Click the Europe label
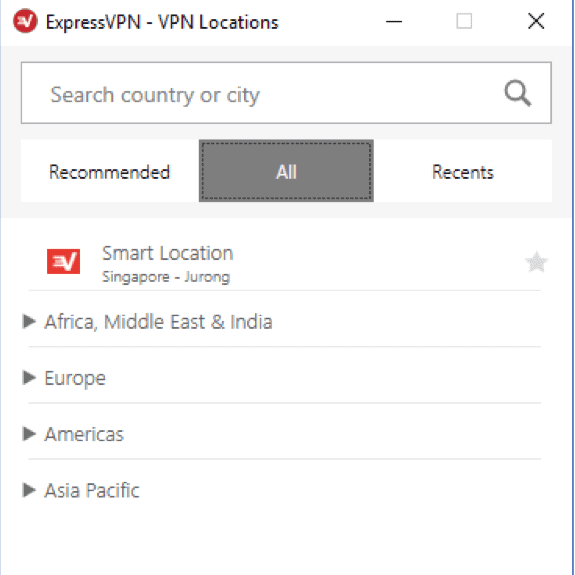The width and height of the screenshot is (575, 575). coord(75,378)
